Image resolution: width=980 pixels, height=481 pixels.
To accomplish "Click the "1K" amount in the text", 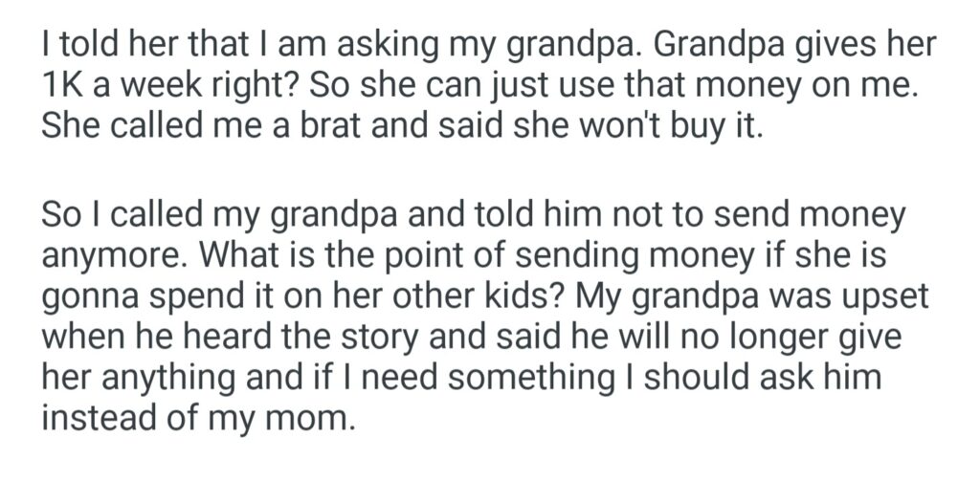I will (x=63, y=85).
